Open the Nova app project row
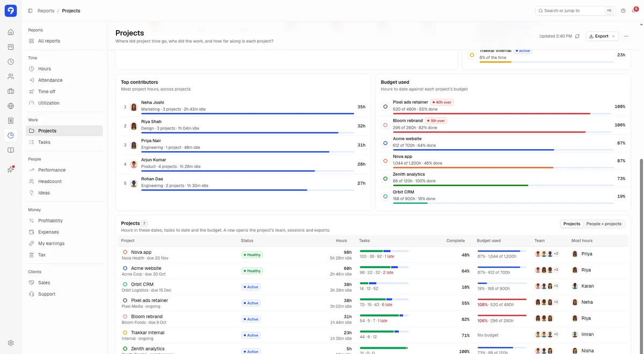 (x=373, y=255)
